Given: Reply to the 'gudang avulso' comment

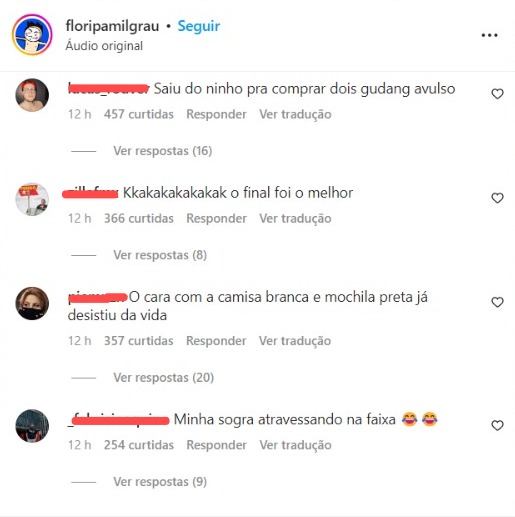Looking at the screenshot, I should [216, 114].
